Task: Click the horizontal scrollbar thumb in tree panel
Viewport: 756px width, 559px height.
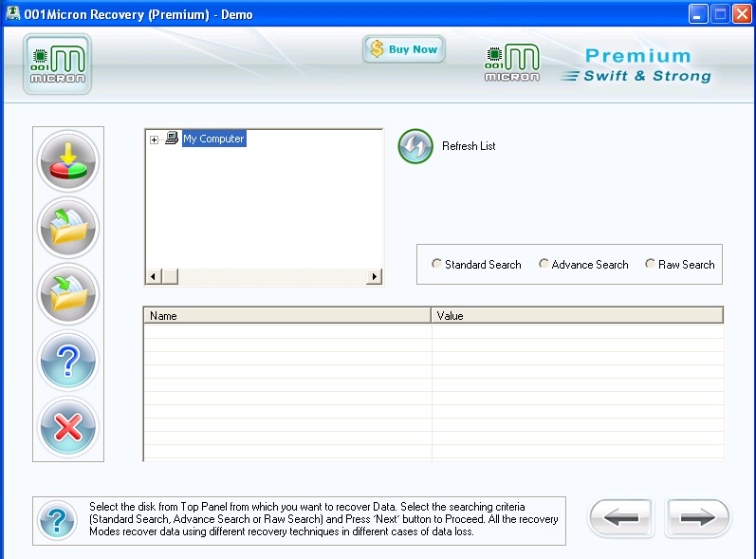Action: coord(170,276)
